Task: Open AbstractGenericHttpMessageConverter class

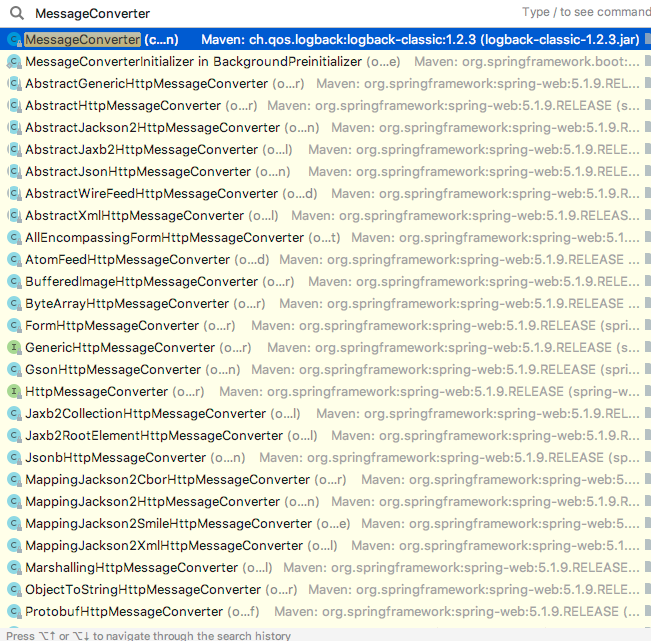Action: coord(326,83)
